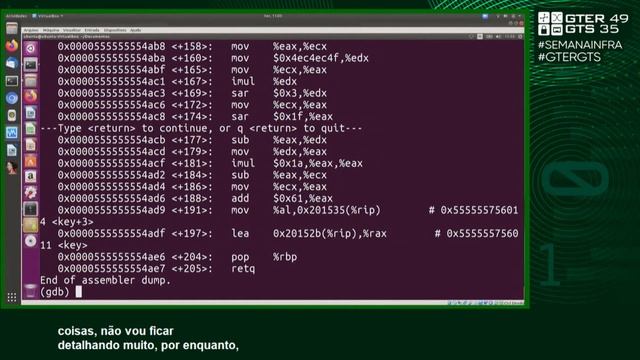Click the imul $0x1a,%eax,%eax line

[x=210, y=163]
